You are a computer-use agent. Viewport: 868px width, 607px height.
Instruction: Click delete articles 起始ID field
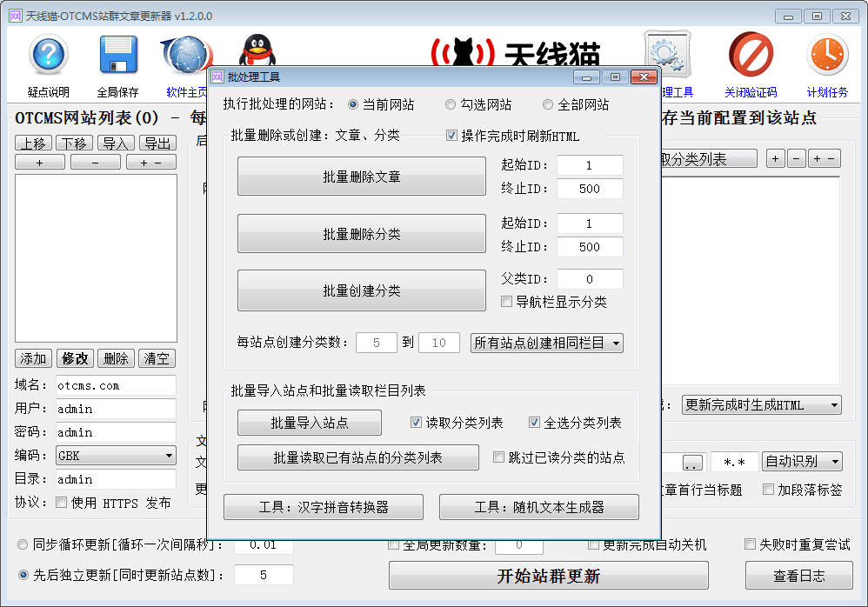pos(590,165)
